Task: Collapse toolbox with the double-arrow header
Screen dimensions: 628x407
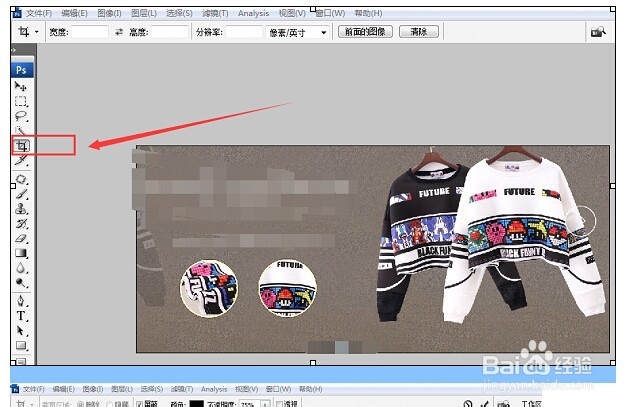Action: click(x=14, y=50)
